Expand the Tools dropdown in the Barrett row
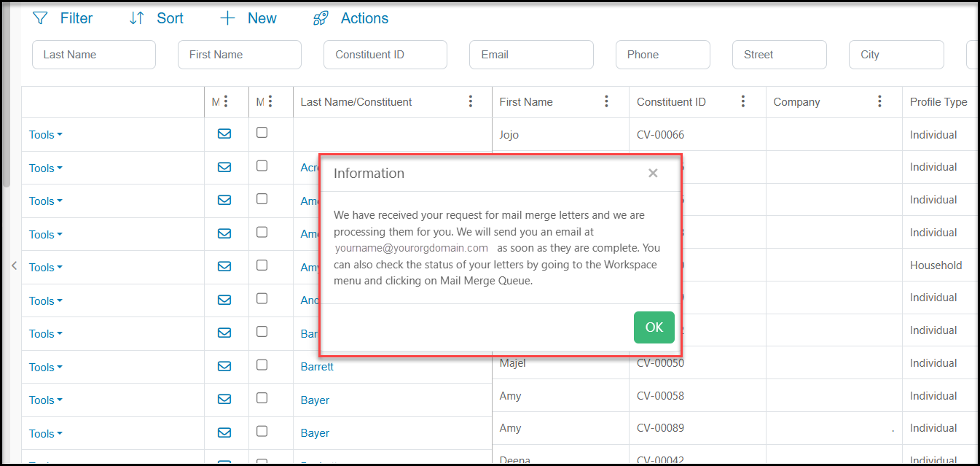Image resolution: width=980 pixels, height=466 pixels. (x=46, y=367)
